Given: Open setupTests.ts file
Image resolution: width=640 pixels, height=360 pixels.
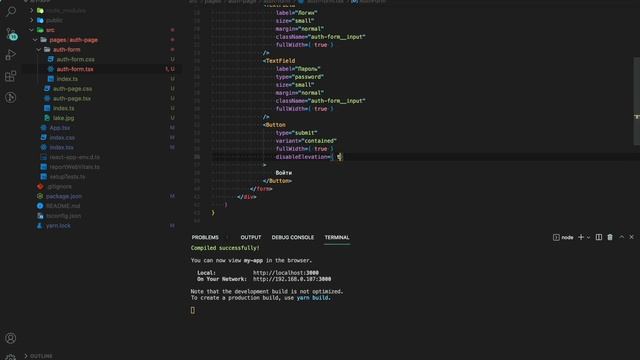Looking at the screenshot, I should (67, 177).
